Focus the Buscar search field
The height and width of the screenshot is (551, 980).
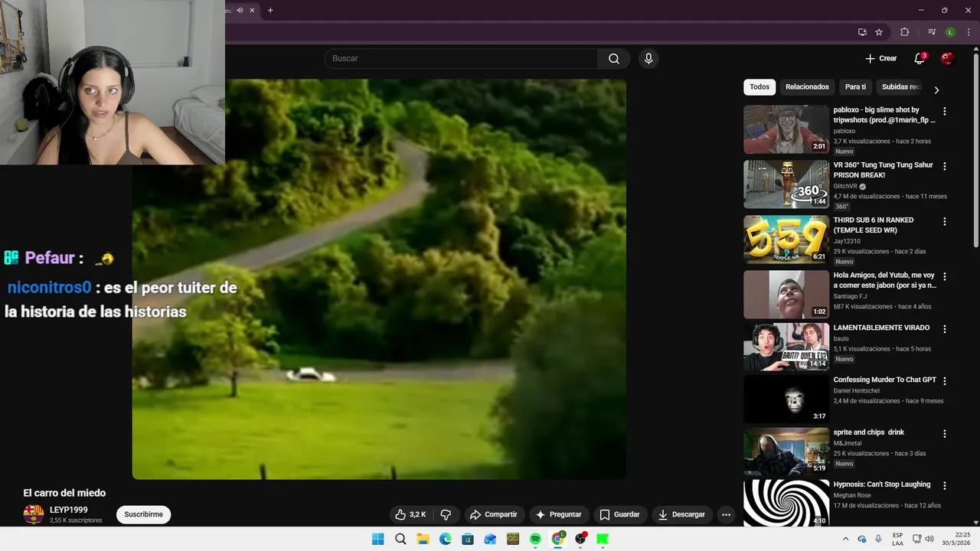coord(461,59)
